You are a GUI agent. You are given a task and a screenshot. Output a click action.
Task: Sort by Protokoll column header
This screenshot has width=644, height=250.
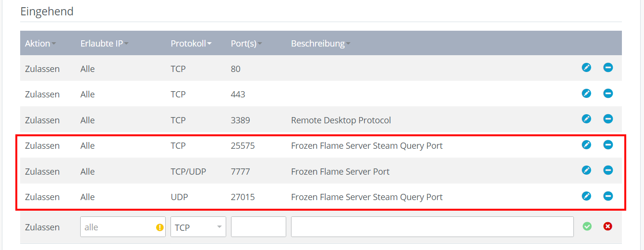(x=191, y=44)
